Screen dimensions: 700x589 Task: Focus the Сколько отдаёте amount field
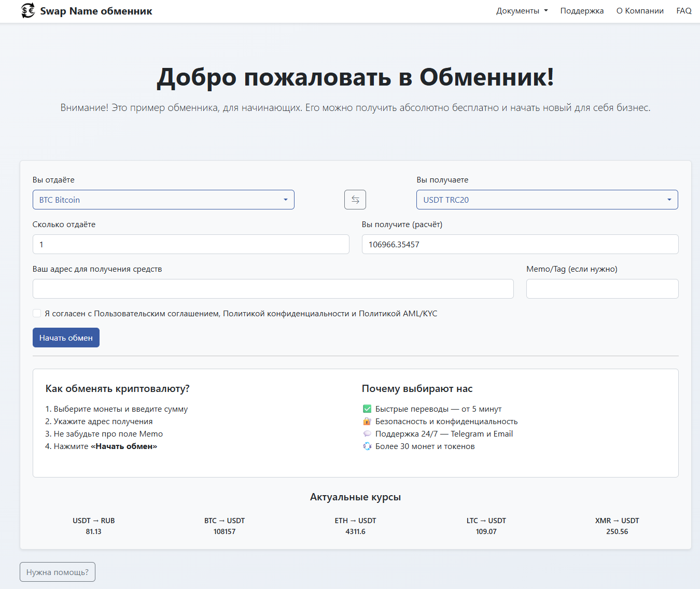pos(191,244)
